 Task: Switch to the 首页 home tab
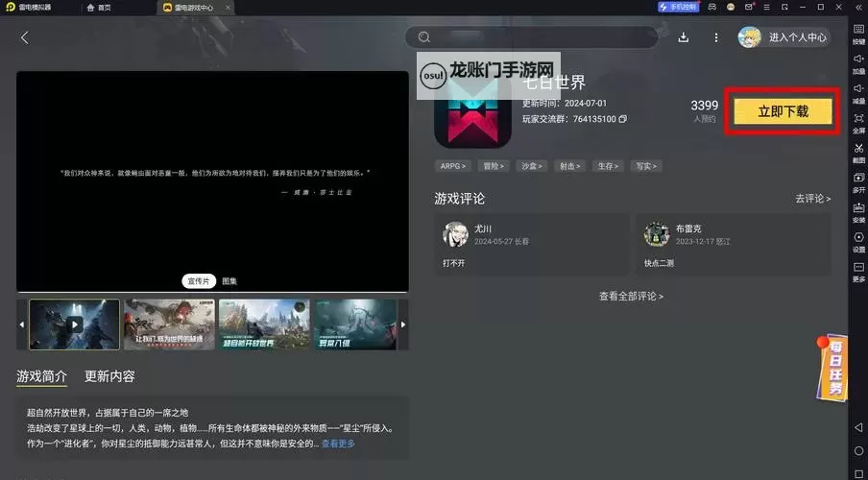coord(99,7)
